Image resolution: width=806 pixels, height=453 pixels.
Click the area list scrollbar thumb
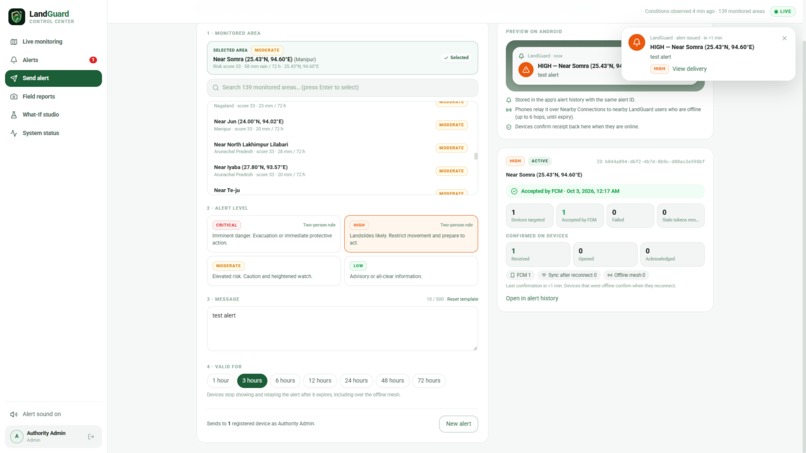(476, 156)
